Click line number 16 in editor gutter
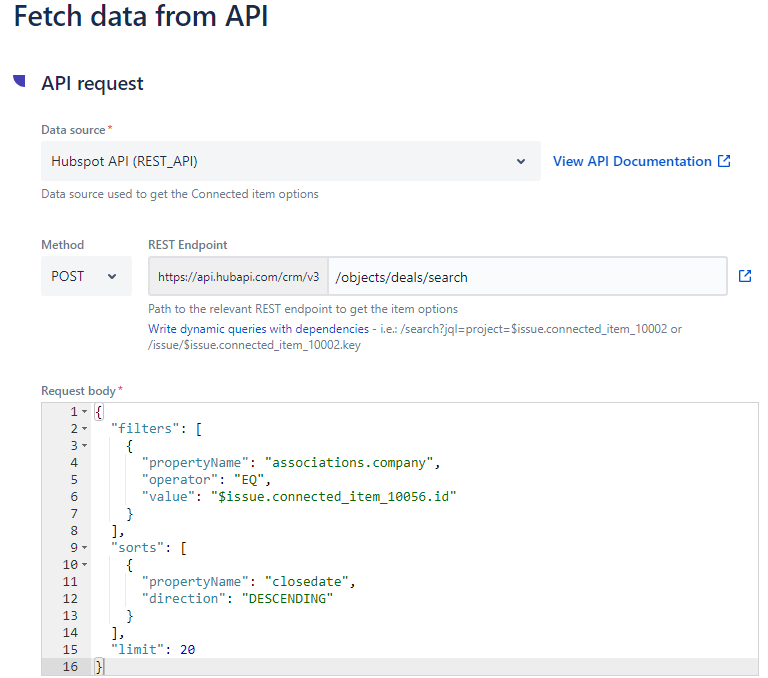768x678 pixels. pyautogui.click(x=70, y=666)
